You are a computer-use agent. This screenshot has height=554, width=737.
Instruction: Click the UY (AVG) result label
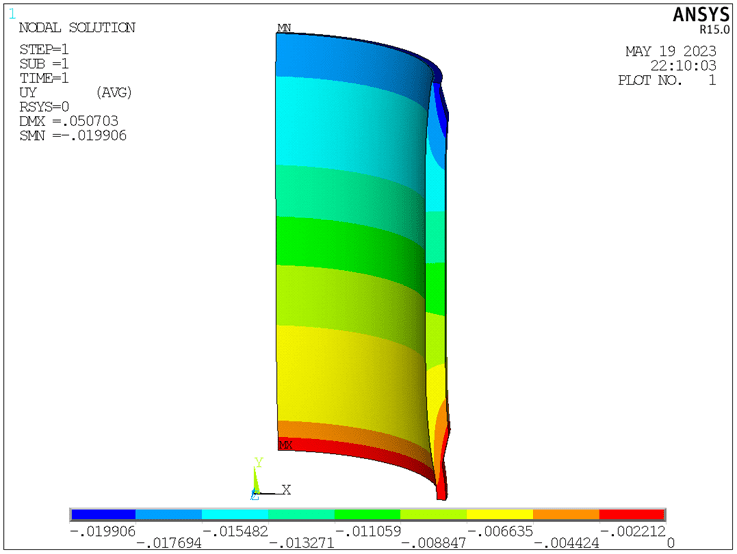click(x=76, y=92)
